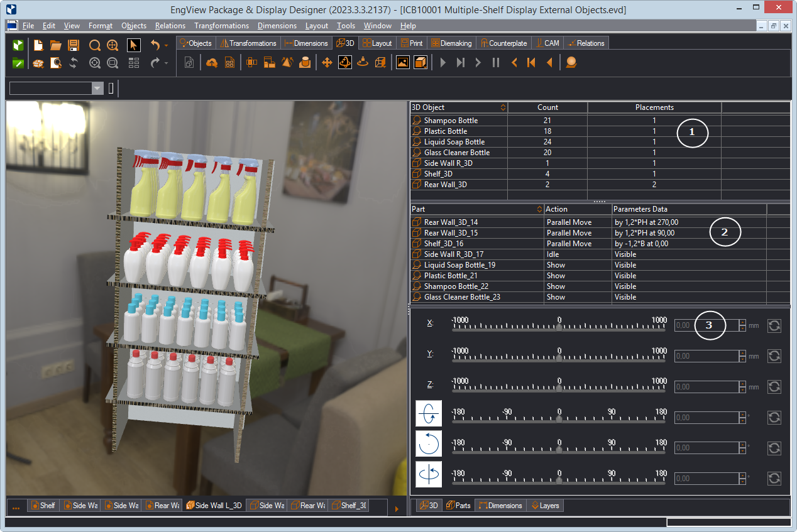Select the Shelf_3D drawing tab
Viewport: 797px width, 532px height.
point(349,505)
